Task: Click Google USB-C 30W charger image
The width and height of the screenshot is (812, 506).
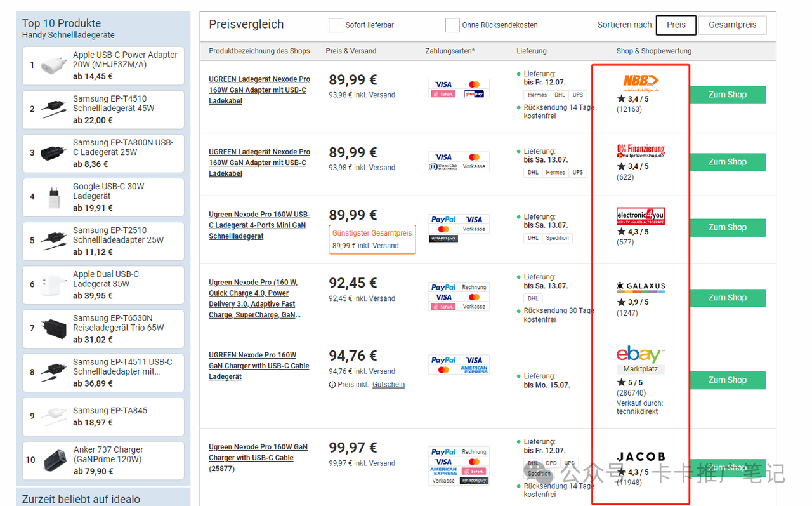Action: tap(53, 197)
